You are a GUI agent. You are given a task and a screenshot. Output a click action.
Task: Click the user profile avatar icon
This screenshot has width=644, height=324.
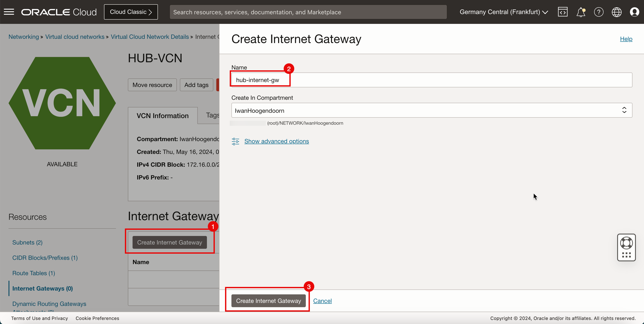634,12
